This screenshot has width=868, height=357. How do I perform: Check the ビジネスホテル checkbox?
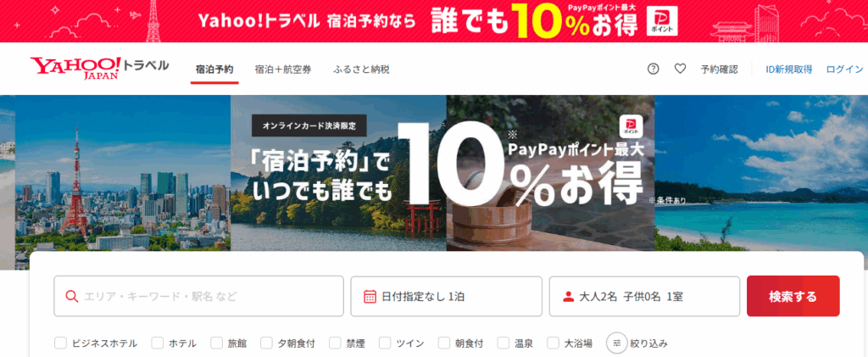point(60,343)
